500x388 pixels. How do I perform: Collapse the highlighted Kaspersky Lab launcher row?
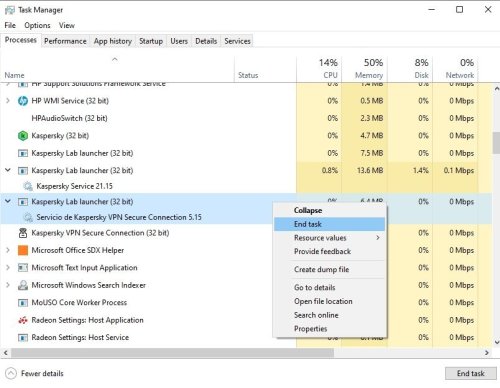coord(8,201)
